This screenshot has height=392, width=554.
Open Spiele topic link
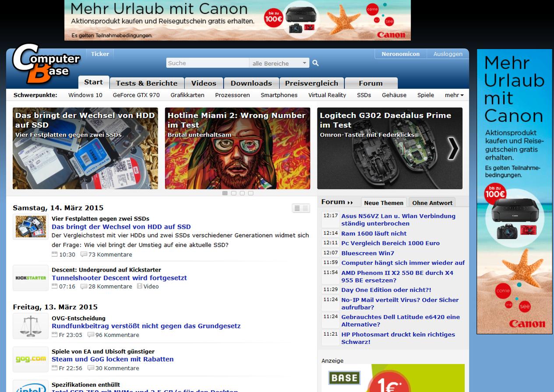[x=426, y=95]
